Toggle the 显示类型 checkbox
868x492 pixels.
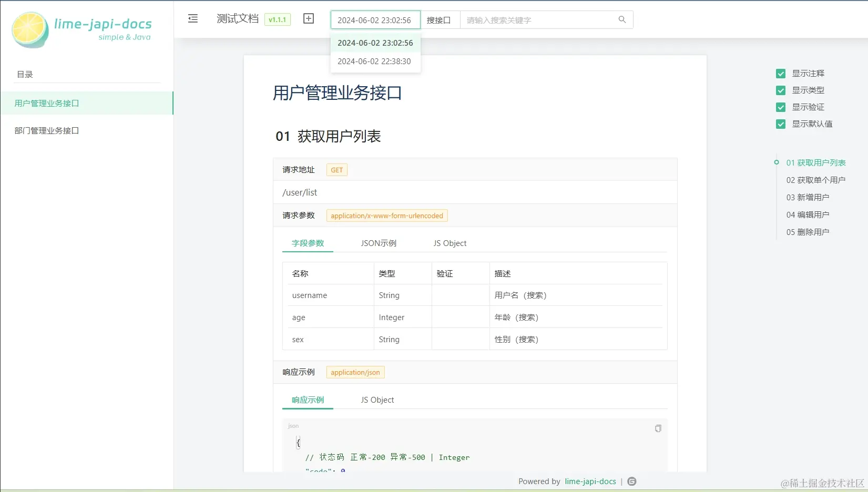coord(781,90)
